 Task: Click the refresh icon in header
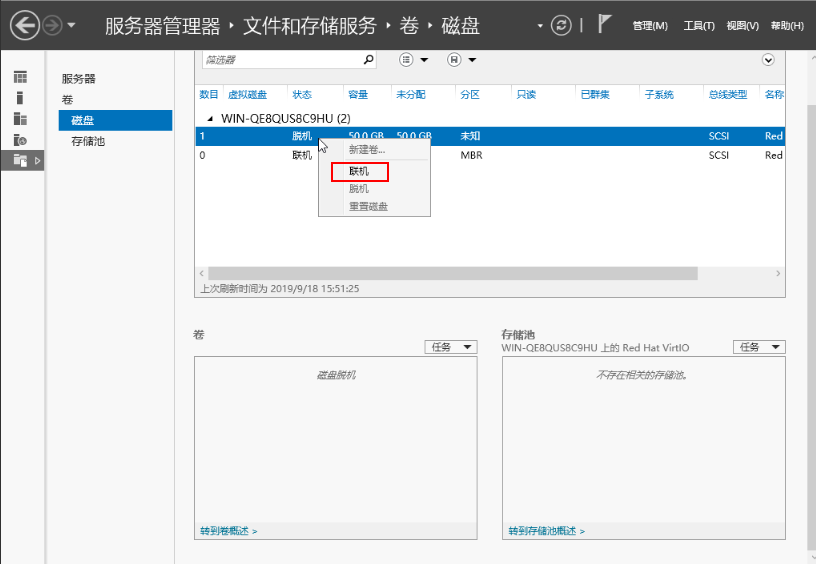coord(563,25)
